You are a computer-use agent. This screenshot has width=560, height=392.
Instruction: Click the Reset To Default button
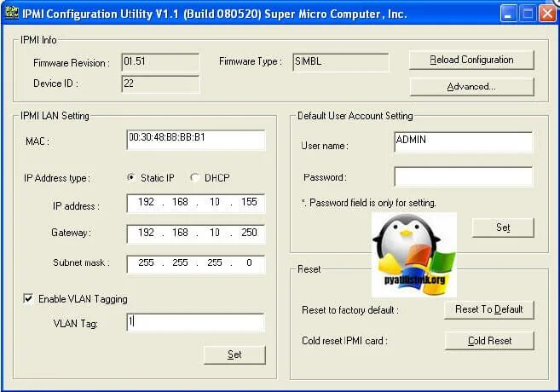[489, 309]
